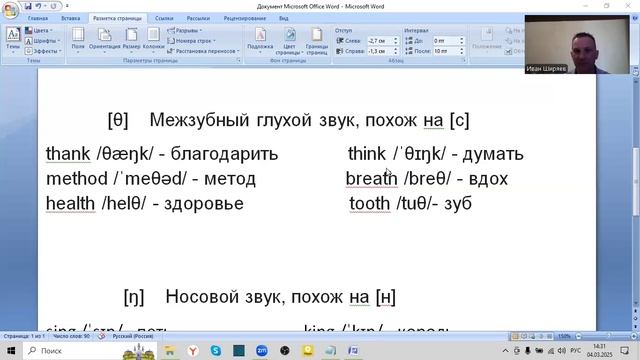Screen dimensions: 640x360
Task: Click the zoom slider track
Action: (606, 336)
